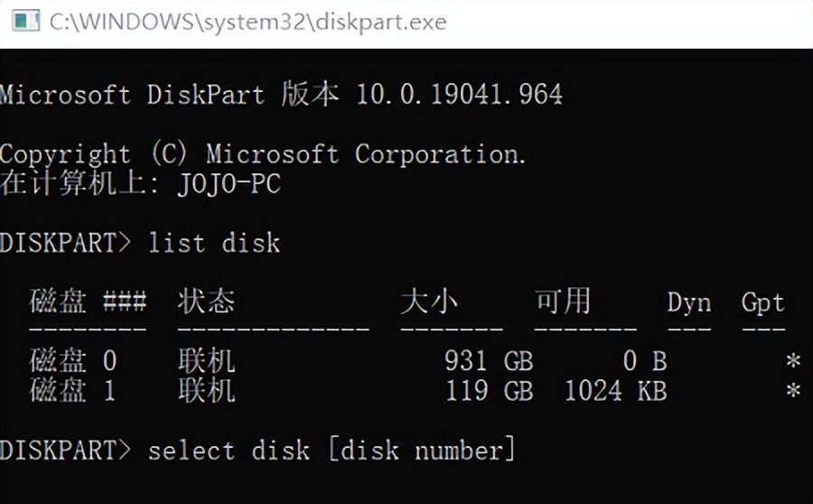Click the diskpart.exe path in window title

click(x=248, y=22)
